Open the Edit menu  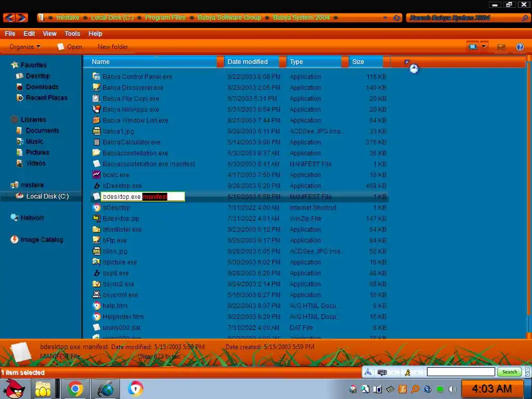29,34
